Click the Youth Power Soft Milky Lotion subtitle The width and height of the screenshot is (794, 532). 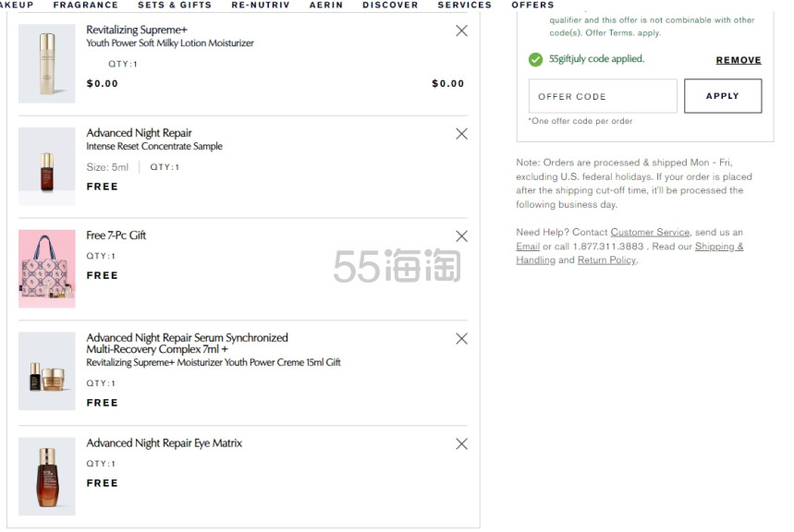[170, 43]
